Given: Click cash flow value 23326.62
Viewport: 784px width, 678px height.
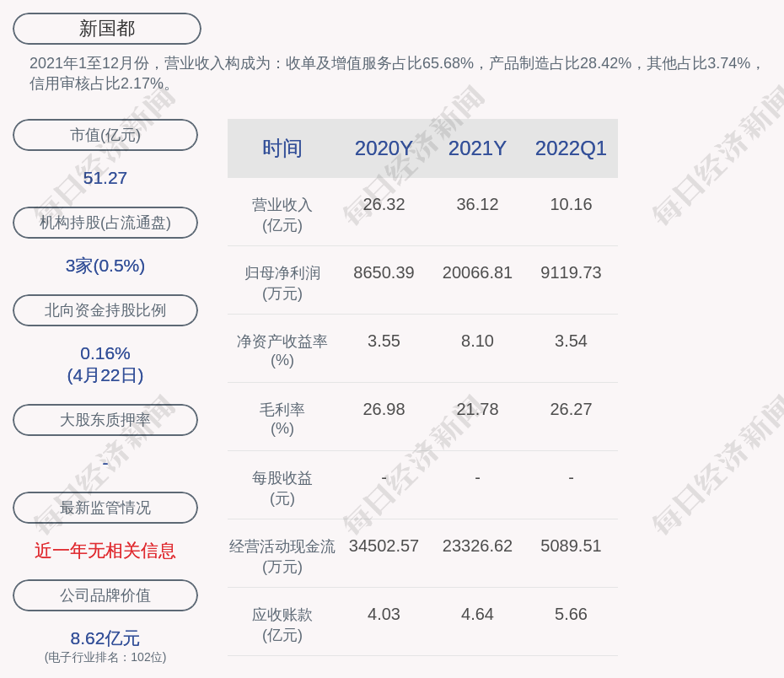Looking at the screenshot, I should (x=477, y=546).
